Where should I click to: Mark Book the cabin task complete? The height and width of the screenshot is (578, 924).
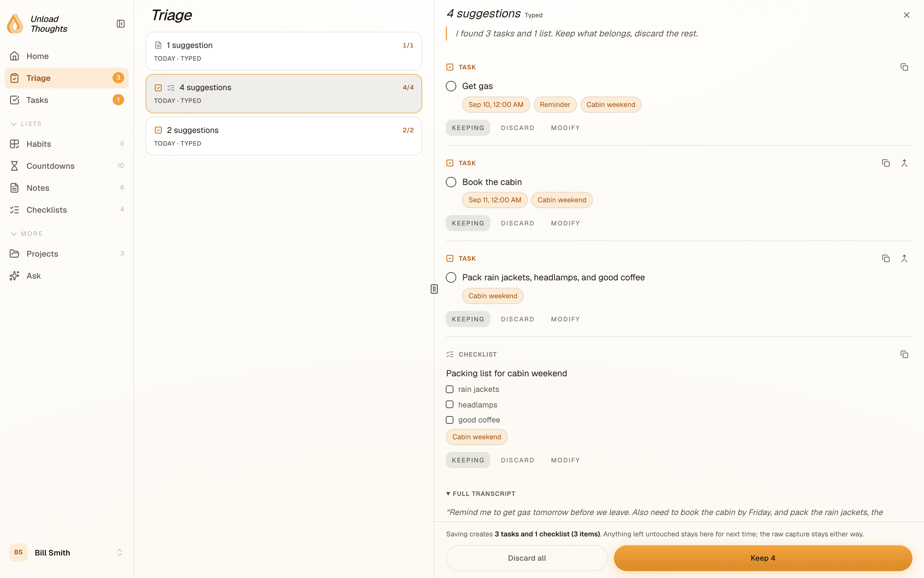451,182
